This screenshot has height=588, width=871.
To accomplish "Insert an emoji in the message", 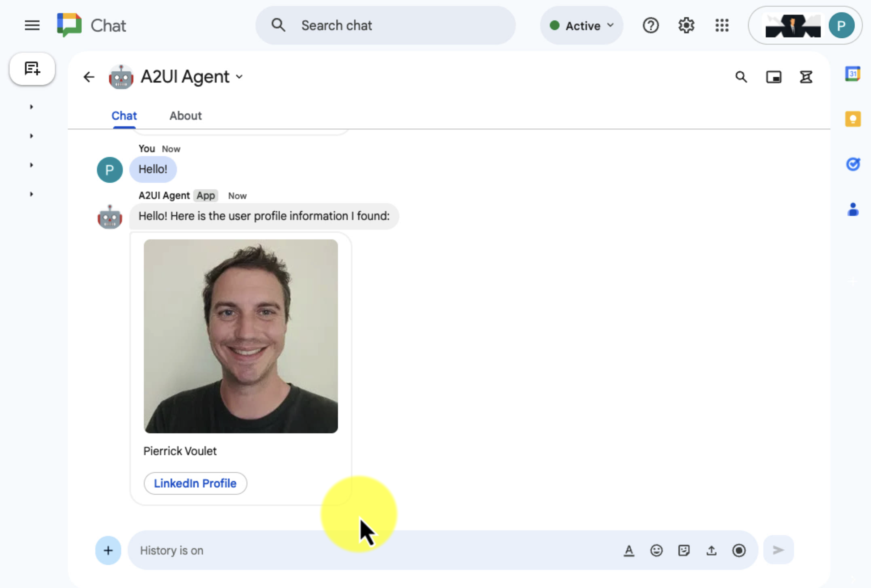I will click(656, 550).
